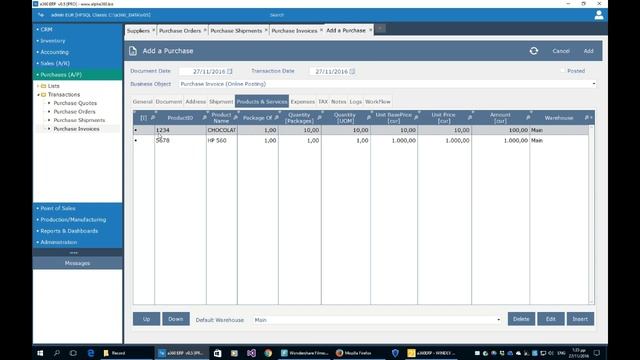Expand the Lists tree folder
This screenshot has height=360, width=640.
pos(38,86)
